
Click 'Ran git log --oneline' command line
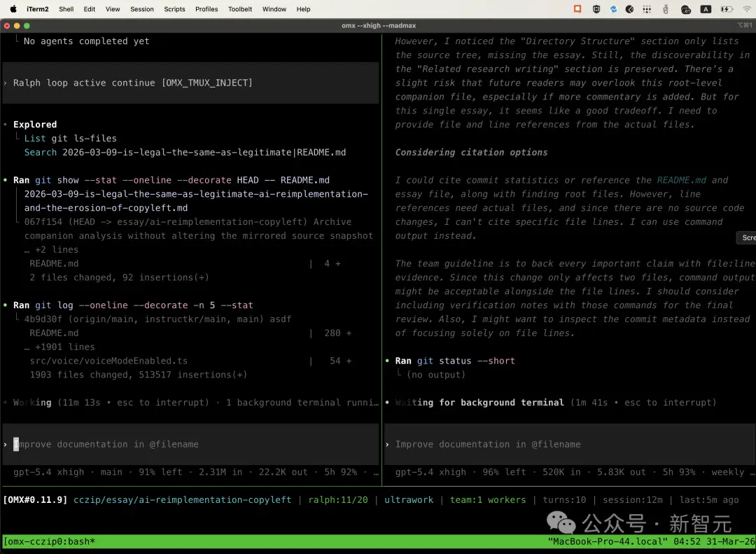coord(132,305)
